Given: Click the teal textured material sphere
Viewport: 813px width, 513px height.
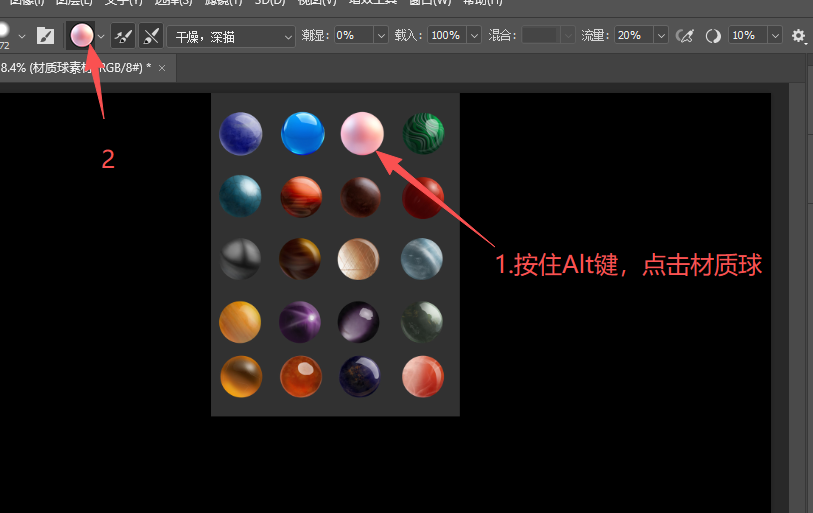Looking at the screenshot, I should pos(240,196).
